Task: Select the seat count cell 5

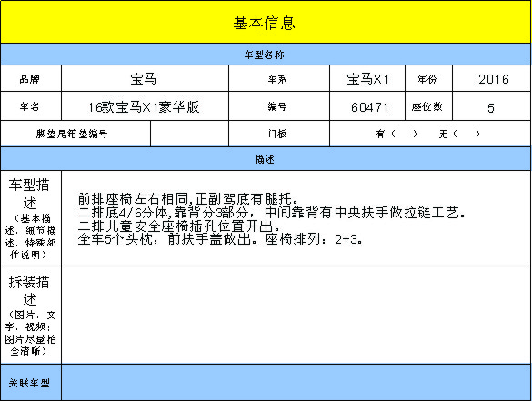Action: (491, 106)
